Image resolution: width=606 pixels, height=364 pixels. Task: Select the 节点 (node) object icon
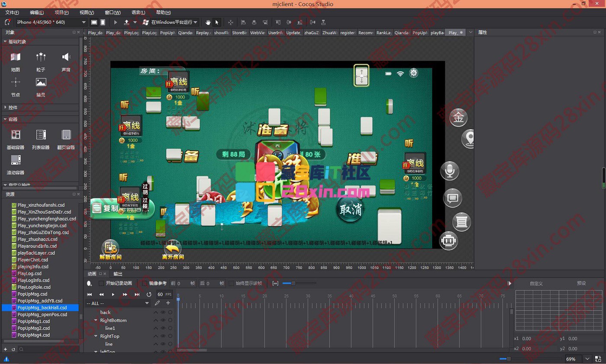point(16,82)
